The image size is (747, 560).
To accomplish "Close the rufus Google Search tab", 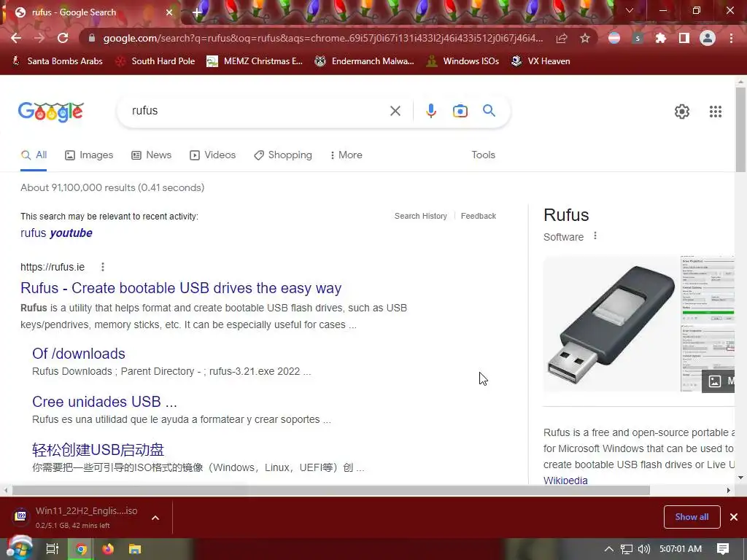I will coord(169,12).
